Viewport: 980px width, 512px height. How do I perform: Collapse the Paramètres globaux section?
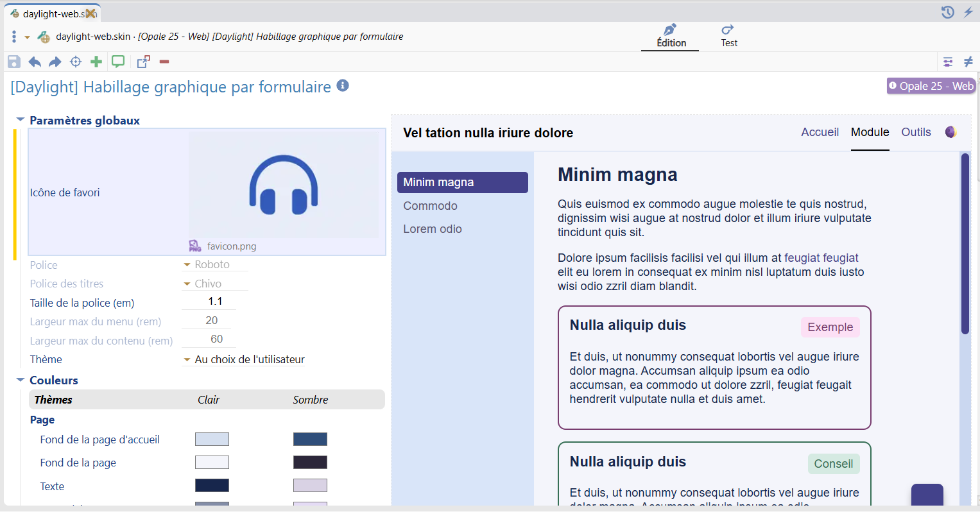pos(21,120)
